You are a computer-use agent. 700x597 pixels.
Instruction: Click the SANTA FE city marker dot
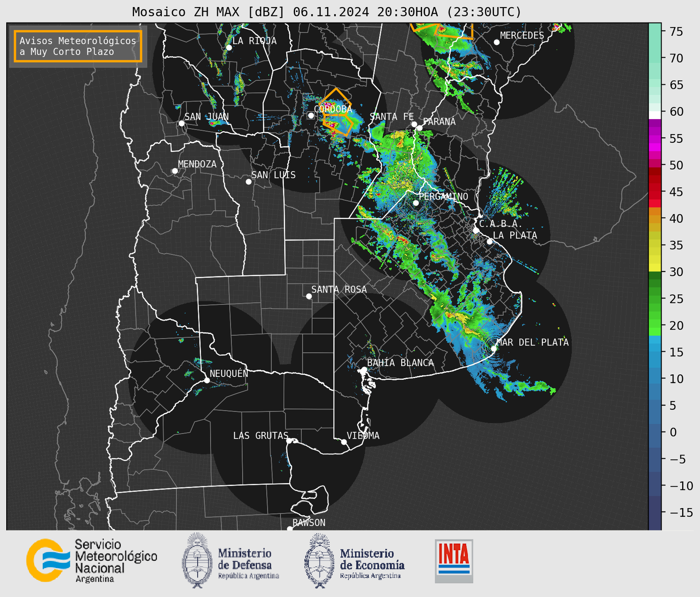(414, 124)
